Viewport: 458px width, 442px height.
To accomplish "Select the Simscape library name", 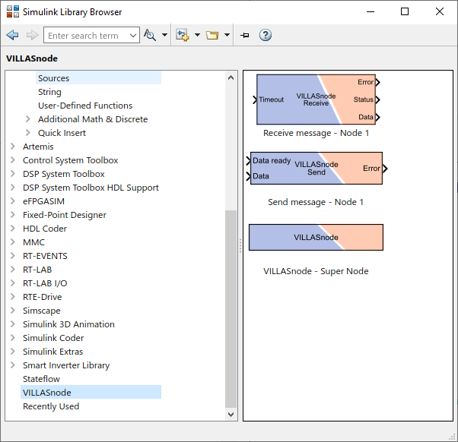I will (42, 311).
